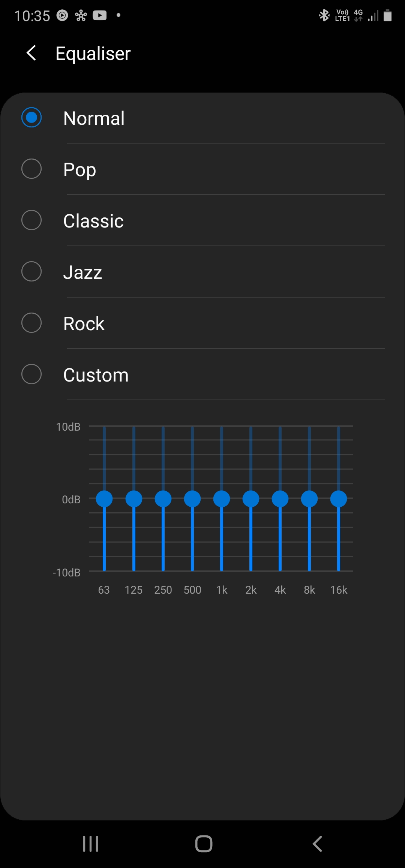This screenshot has height=868, width=405.
Task: Tap the YouTube notification icon
Action: (x=100, y=15)
